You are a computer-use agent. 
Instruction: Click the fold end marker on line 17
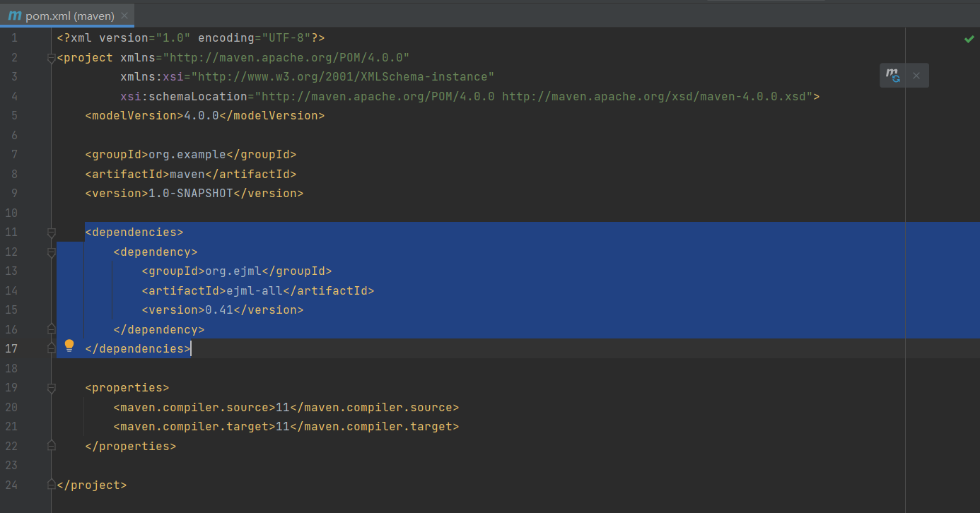(51, 348)
